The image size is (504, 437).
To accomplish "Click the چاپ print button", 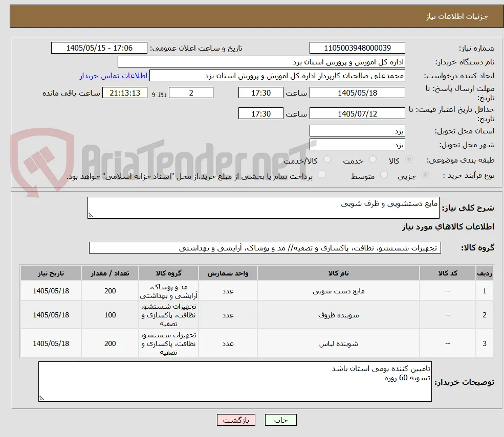I will tap(280, 420).
